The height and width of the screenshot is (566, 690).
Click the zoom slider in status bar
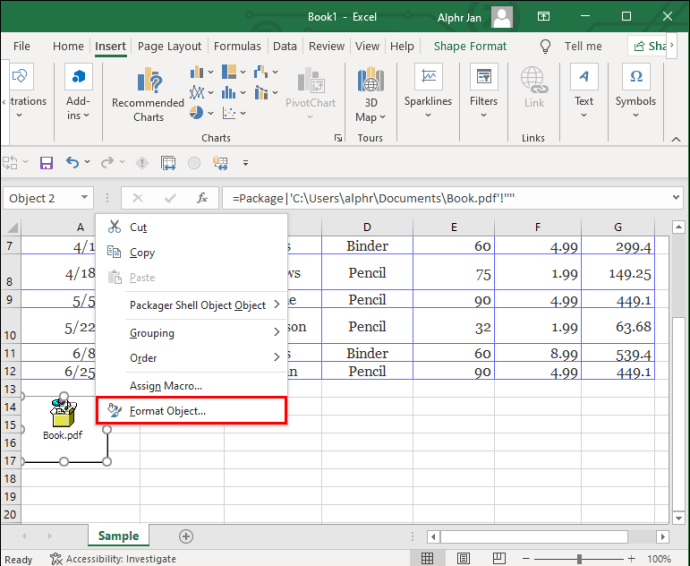[580, 559]
